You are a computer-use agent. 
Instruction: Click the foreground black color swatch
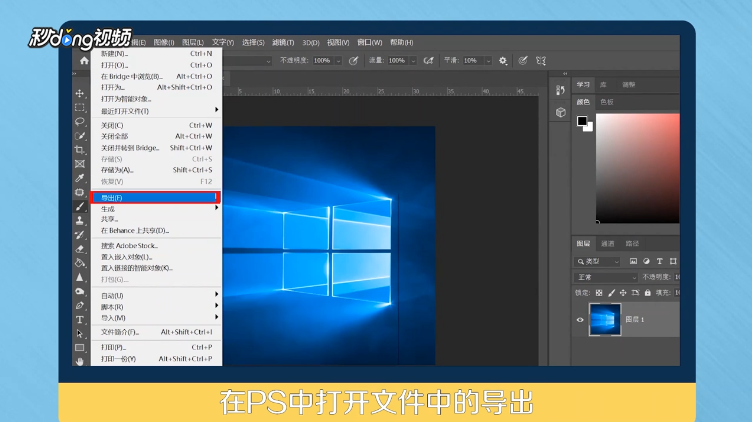pos(582,120)
